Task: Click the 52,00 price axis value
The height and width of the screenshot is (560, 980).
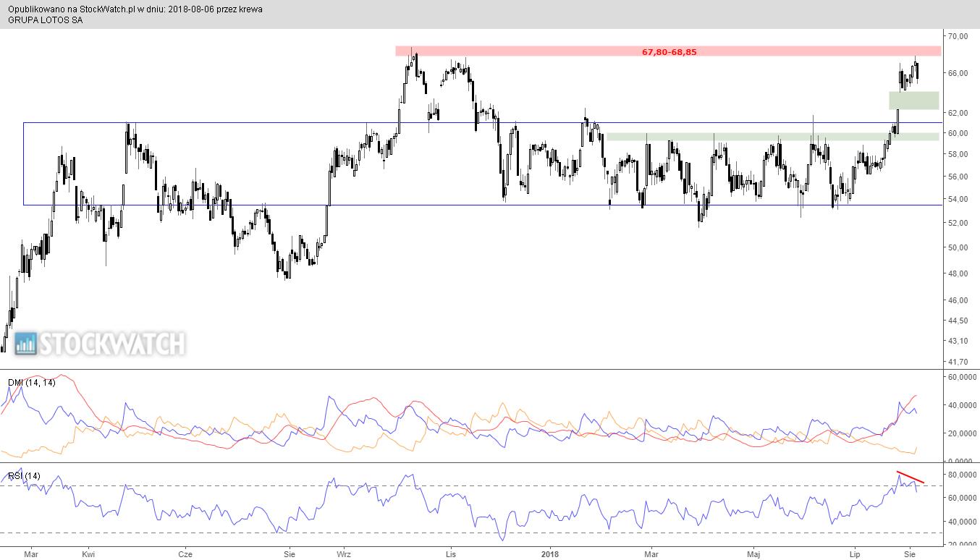Action: pyautogui.click(x=958, y=223)
